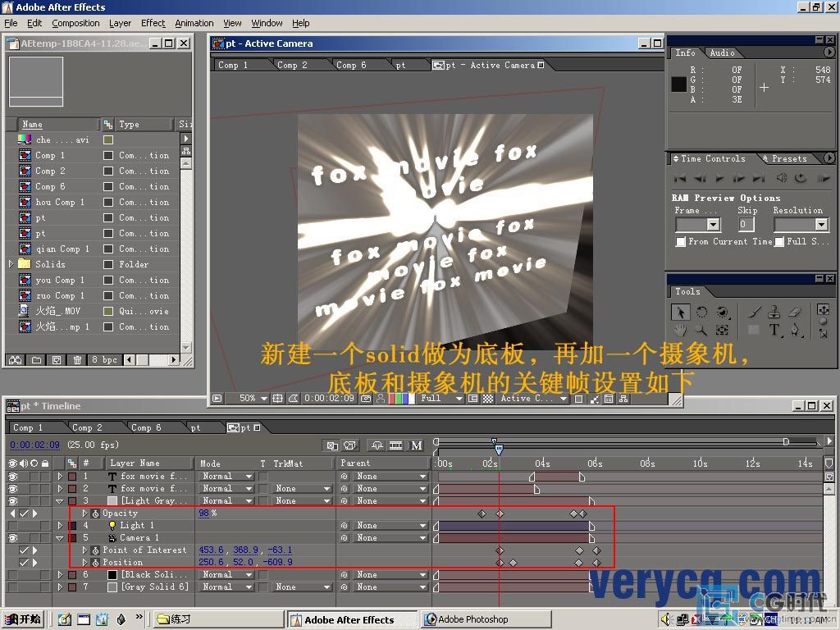This screenshot has height=630, width=840.
Task: Create a new composition from Project footer
Action: [x=57, y=360]
